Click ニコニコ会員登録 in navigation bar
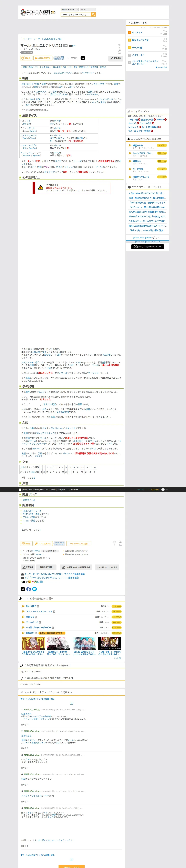 [x=152, y=490]
